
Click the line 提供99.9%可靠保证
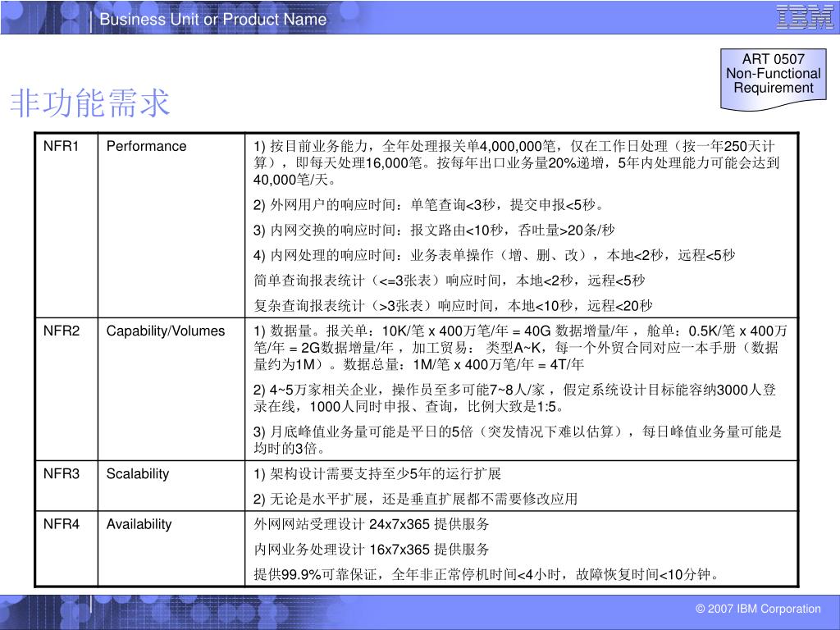(486, 574)
